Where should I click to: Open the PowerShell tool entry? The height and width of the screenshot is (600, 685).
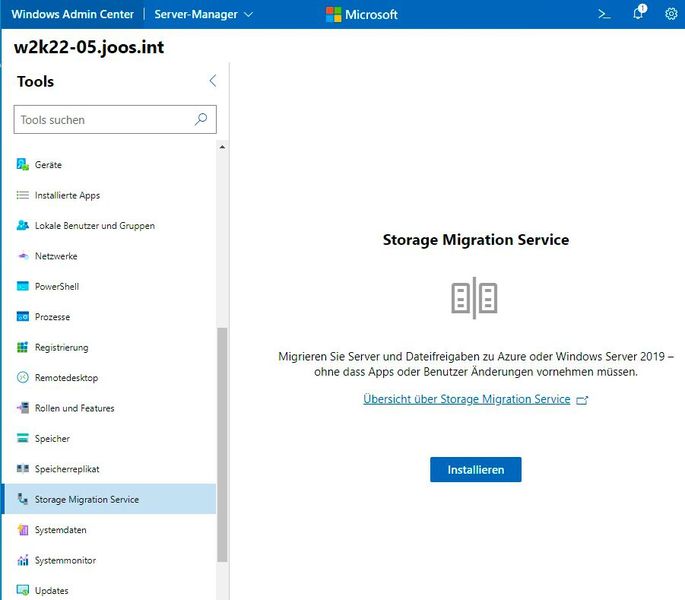109,286
